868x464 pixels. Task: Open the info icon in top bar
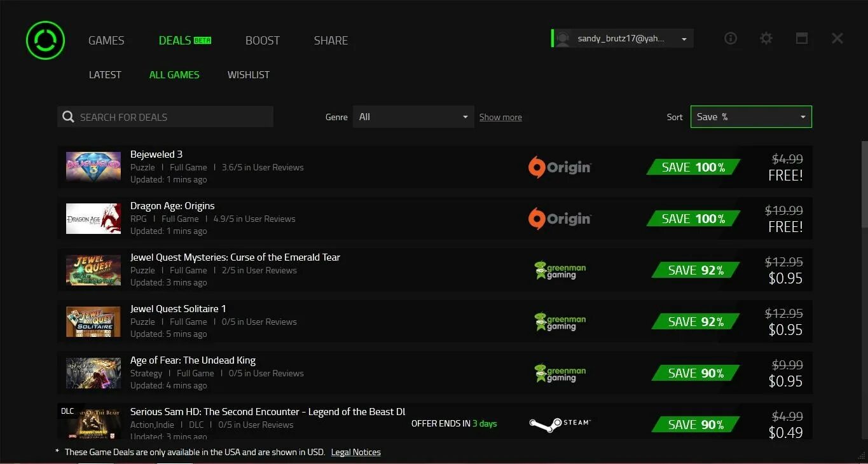[731, 38]
